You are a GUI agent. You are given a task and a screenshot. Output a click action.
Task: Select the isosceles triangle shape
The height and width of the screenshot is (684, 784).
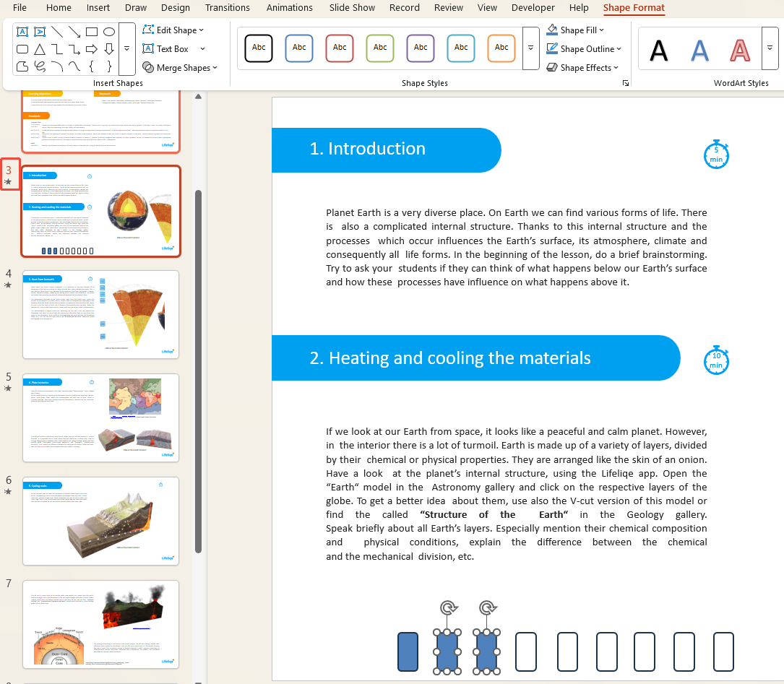40,48
